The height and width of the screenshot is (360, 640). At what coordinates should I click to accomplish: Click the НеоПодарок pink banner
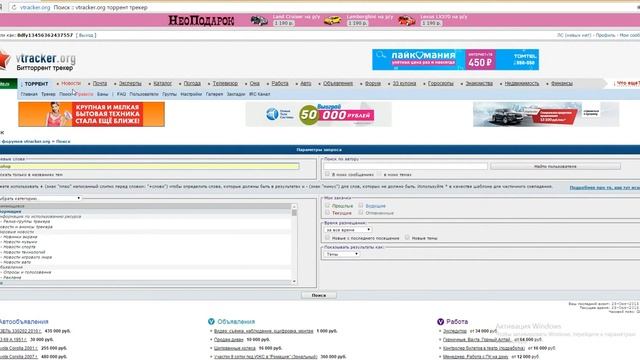point(320,20)
